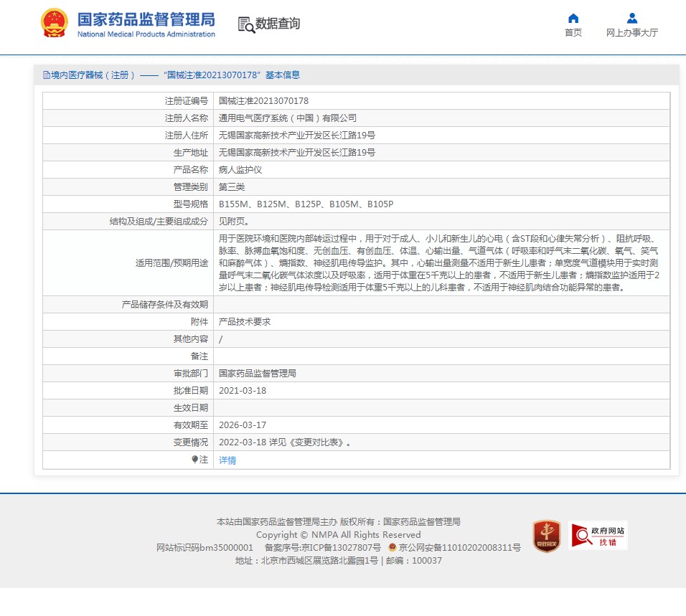
Task: Click the 审批部门 value 国家药品监督管理局
Action: (257, 374)
